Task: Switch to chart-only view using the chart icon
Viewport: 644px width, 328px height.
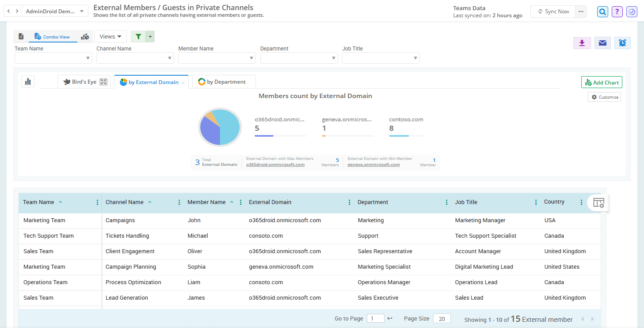Action: 85,36
